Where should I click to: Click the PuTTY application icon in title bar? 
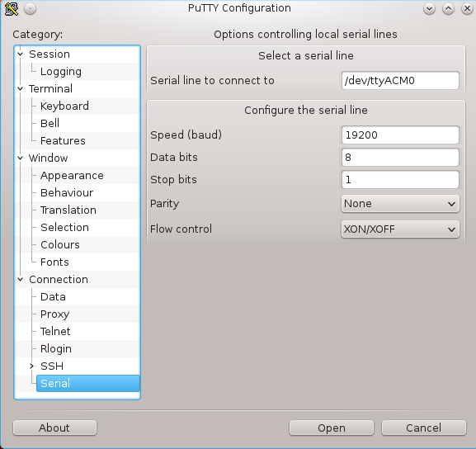point(12,9)
